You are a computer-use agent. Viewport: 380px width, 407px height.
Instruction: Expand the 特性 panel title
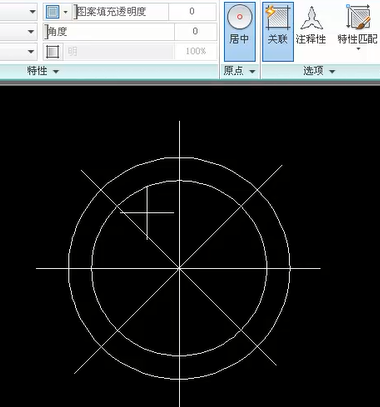pos(43,71)
